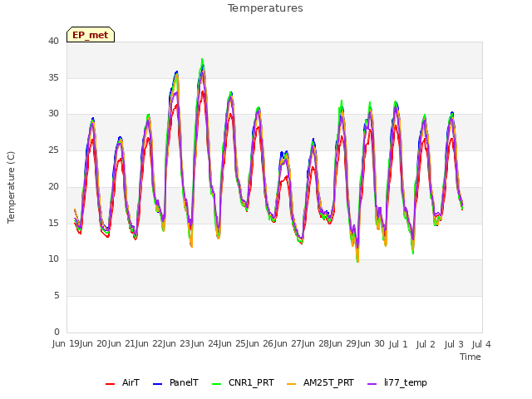Click the Temperature (C) y-axis title
Screen dimensions: 532x399
coord(11,187)
